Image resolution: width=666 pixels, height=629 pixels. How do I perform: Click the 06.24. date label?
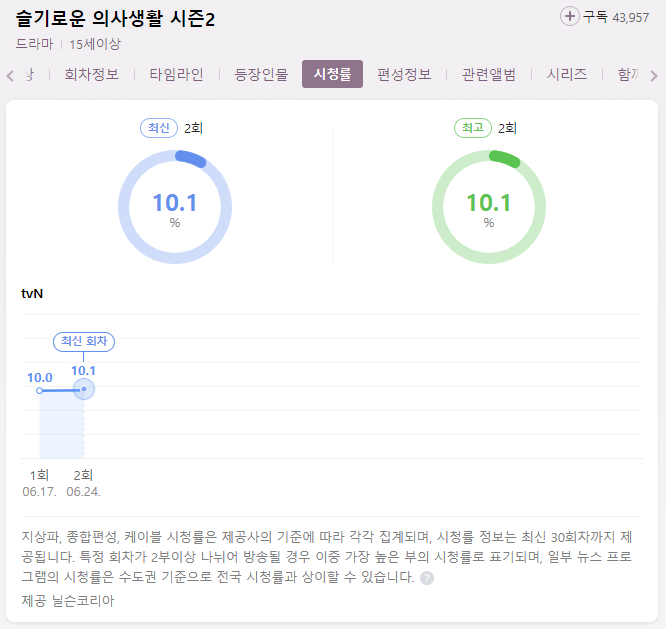(x=83, y=492)
